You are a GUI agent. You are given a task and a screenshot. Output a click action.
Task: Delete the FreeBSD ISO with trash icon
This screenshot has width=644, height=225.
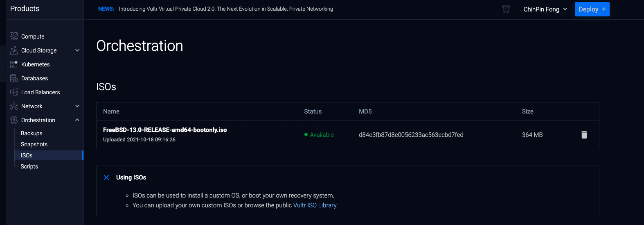tap(584, 135)
